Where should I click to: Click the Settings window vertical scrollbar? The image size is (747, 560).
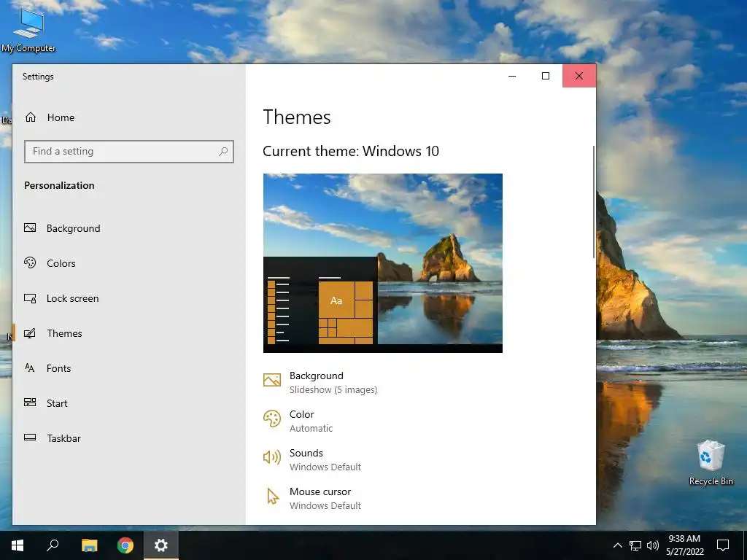pyautogui.click(x=594, y=202)
